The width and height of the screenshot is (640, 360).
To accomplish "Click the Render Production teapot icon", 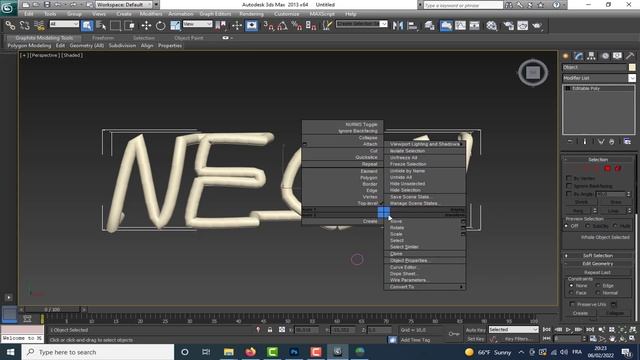I will point(537,26).
